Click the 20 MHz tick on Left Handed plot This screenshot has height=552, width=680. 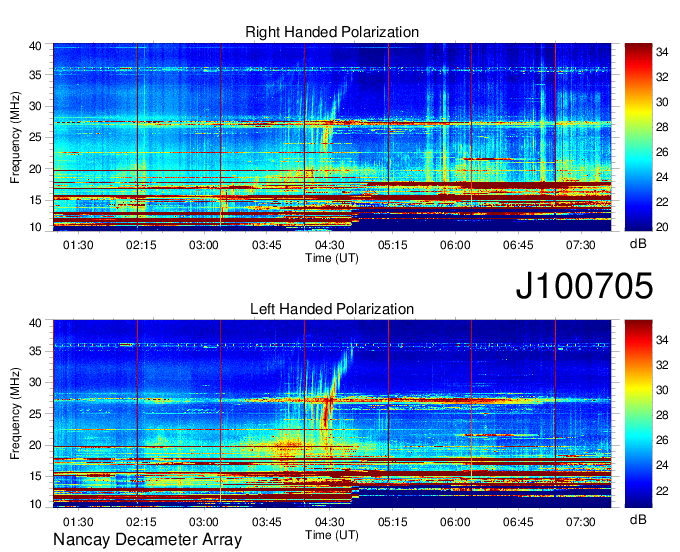click(x=35, y=445)
